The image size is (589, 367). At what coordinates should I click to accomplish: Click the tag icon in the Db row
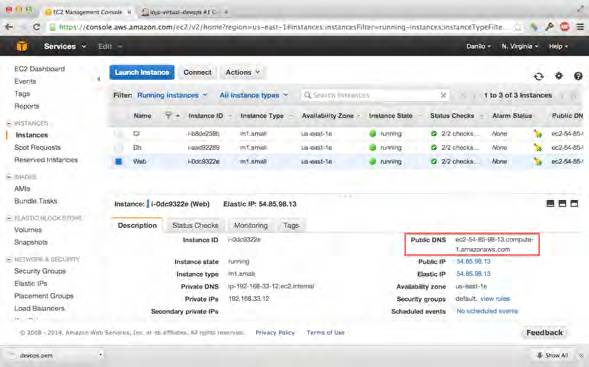538,148
